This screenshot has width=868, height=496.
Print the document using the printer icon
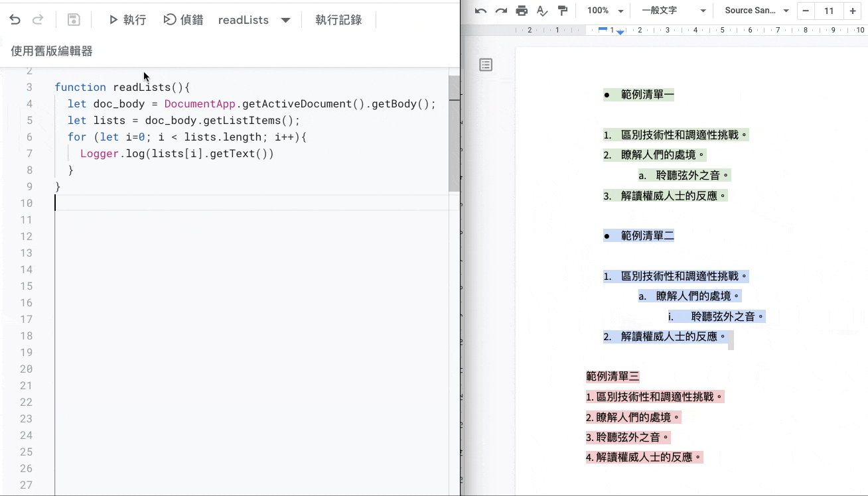point(522,11)
